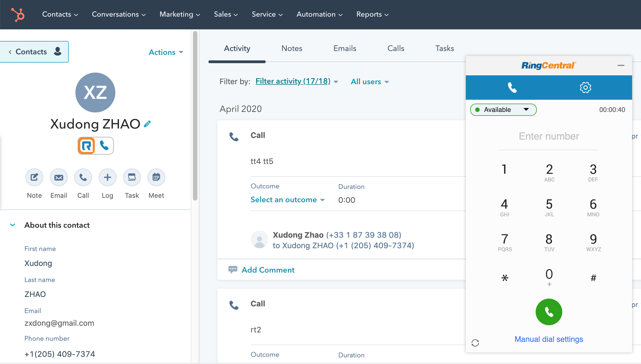Dial digit 7 PQRS on keypad
This screenshot has width=641, height=364.
point(505,242)
